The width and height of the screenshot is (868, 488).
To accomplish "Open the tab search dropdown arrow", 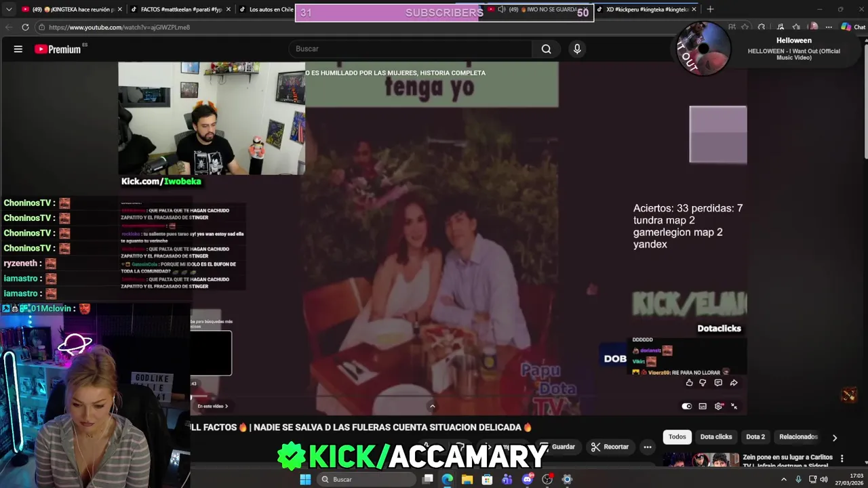I will pyautogui.click(x=8, y=9).
